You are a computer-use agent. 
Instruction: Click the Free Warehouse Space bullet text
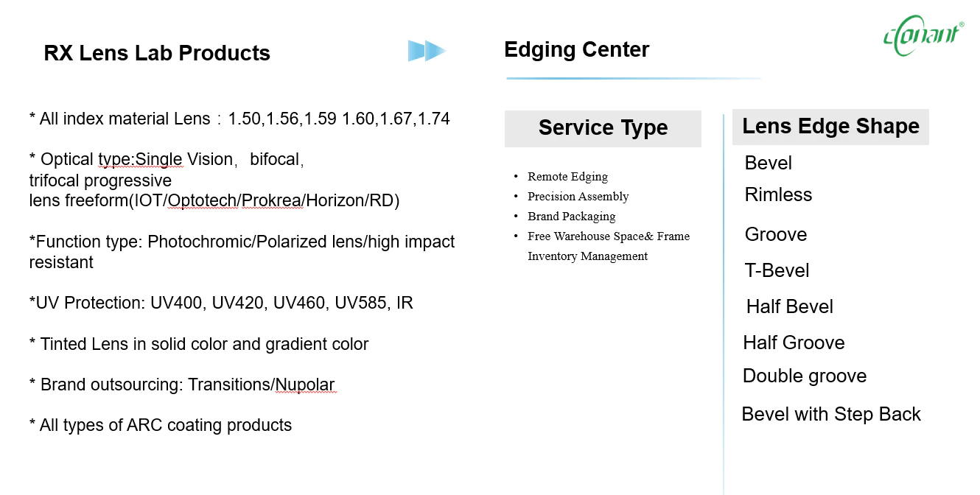point(609,246)
